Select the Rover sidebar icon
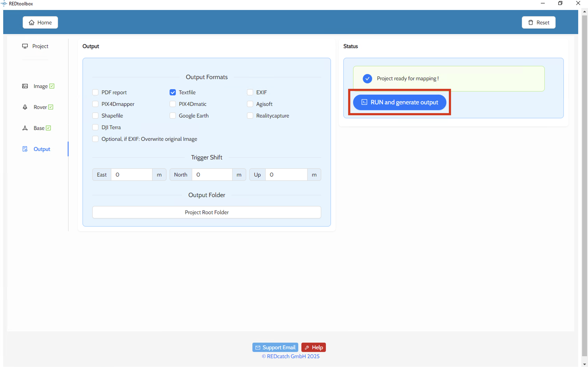This screenshot has height=367, width=588. tap(25, 107)
